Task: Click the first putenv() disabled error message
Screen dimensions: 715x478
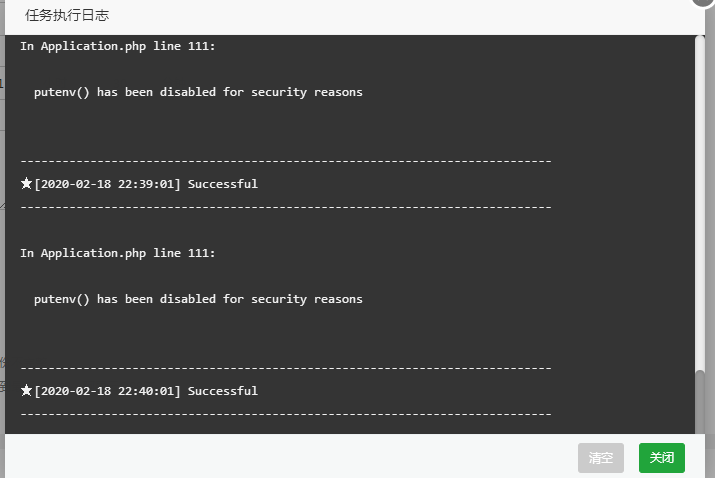Action: (x=198, y=92)
